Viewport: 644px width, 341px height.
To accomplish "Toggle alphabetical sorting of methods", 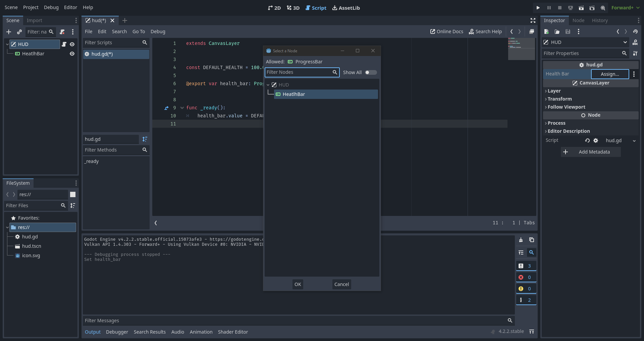I will coord(145,139).
